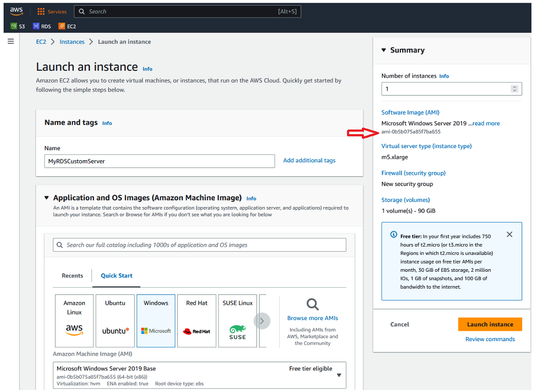The height and width of the screenshot is (392, 534).
Task: Select the Red Hat AMI tile
Action: (x=197, y=321)
